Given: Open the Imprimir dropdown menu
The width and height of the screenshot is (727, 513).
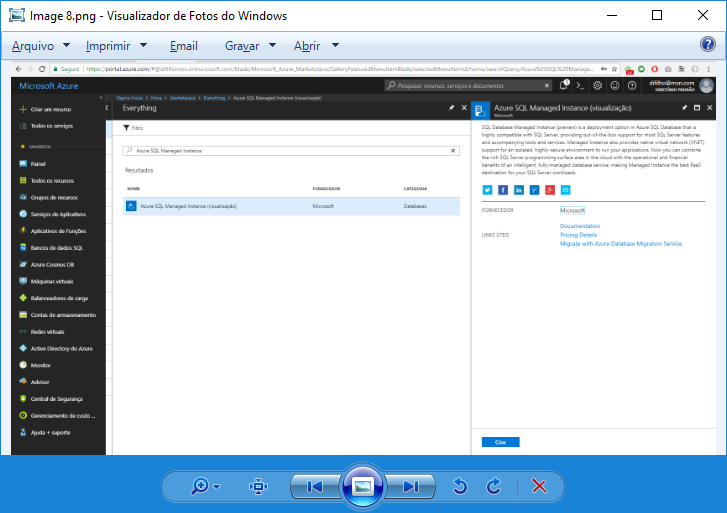Looking at the screenshot, I should (116, 46).
